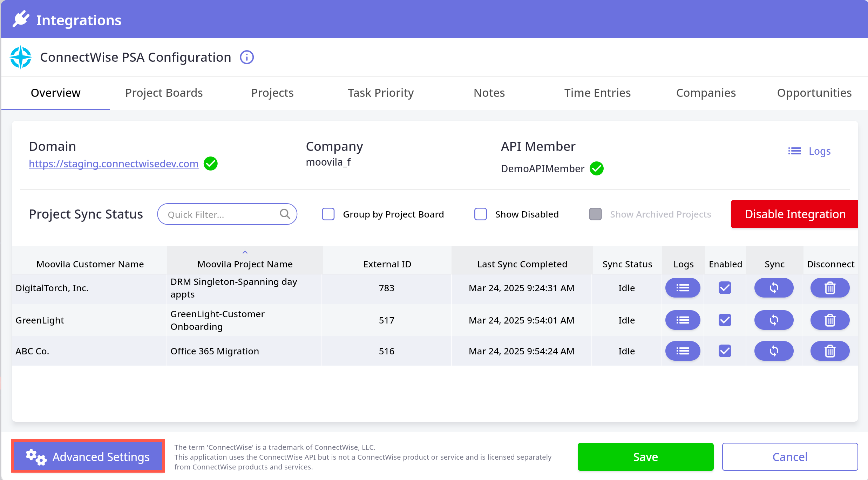Trigger sync for DRM Singleton-Spanning project
Screen dimensions: 868x480
[774, 288]
